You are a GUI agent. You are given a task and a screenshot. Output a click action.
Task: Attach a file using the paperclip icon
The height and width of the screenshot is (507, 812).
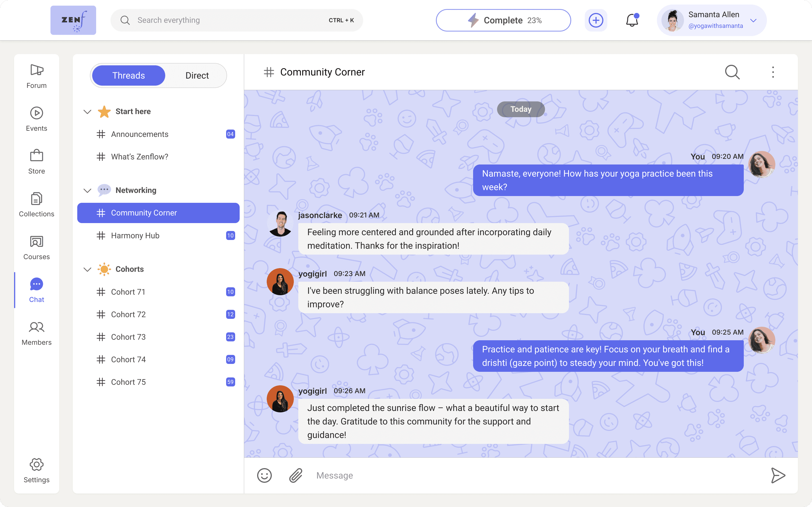pos(295,475)
